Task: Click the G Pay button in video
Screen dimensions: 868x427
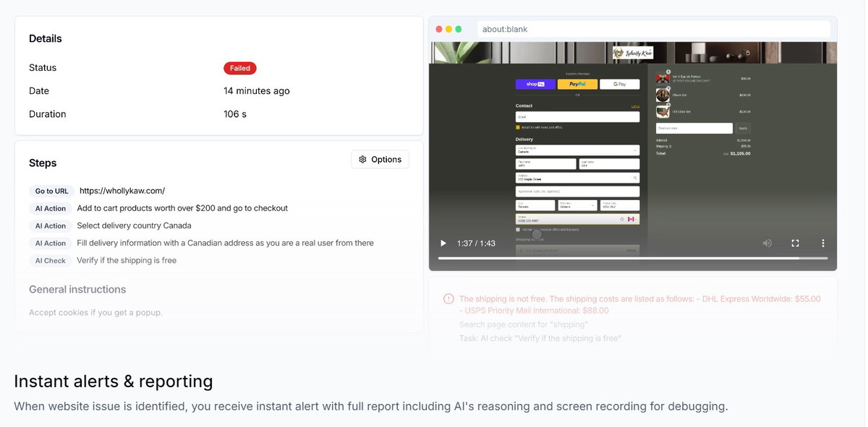Action: 619,84
